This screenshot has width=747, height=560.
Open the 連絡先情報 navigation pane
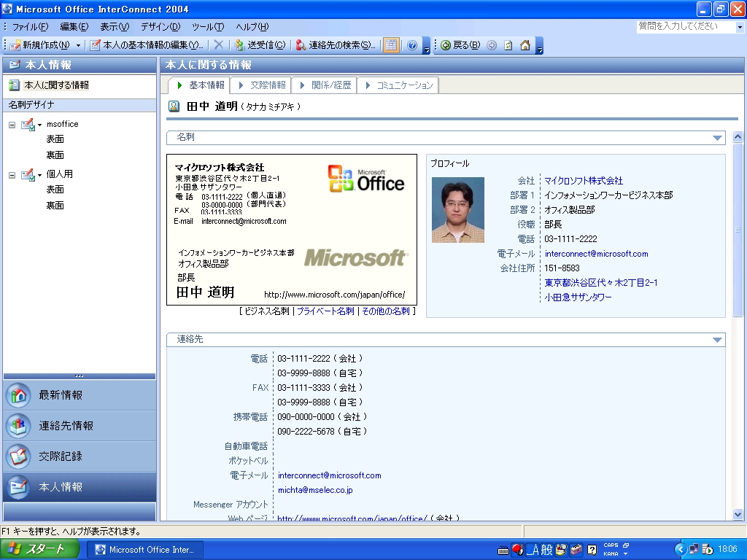(80, 426)
